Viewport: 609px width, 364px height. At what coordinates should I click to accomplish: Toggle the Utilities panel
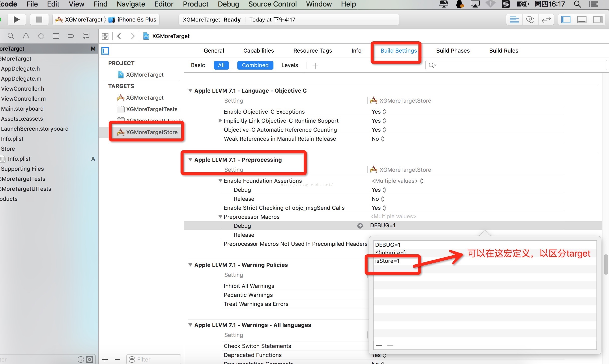click(x=598, y=20)
